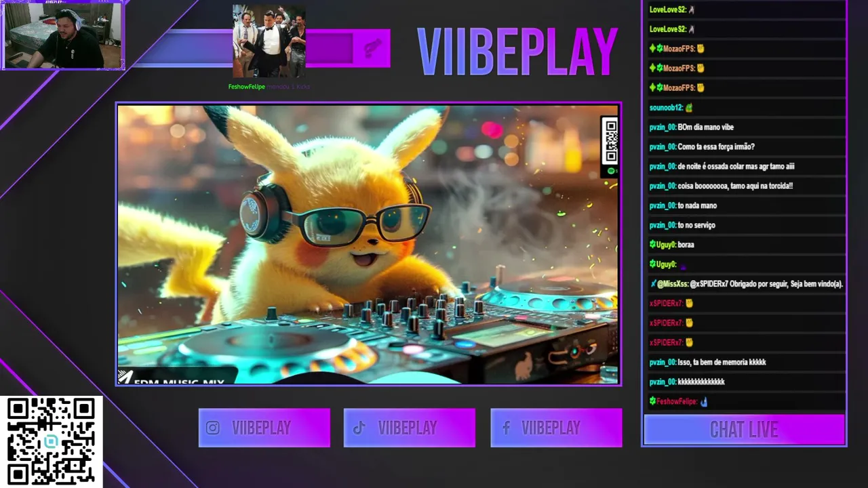Click the Pikachu DJ video
This screenshot has height=488, width=868.
[368, 244]
